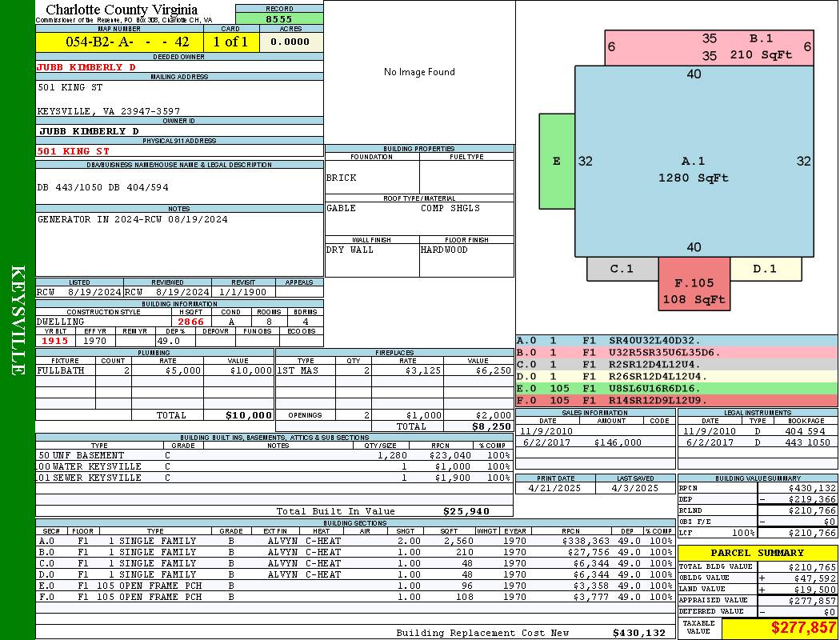The image size is (840, 640).
Task: Click the Parcel Summary header
Action: pos(757,553)
